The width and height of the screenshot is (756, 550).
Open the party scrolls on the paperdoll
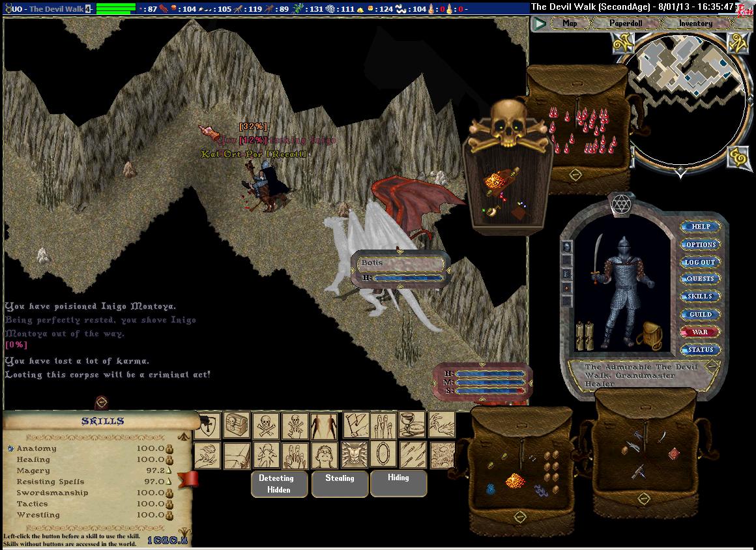(584, 336)
